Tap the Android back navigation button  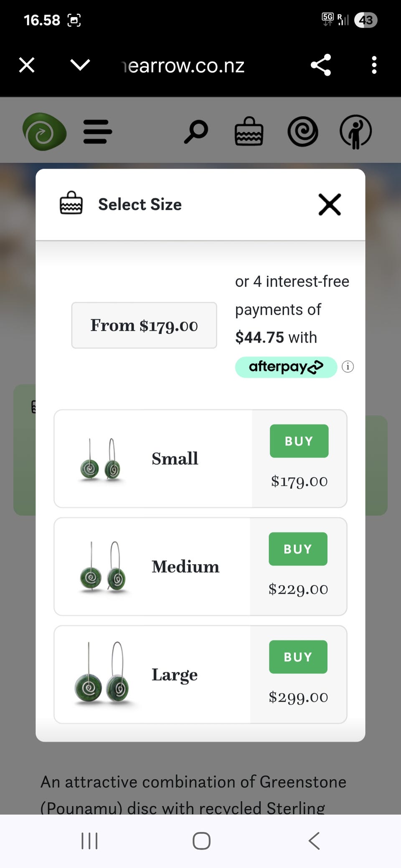314,840
